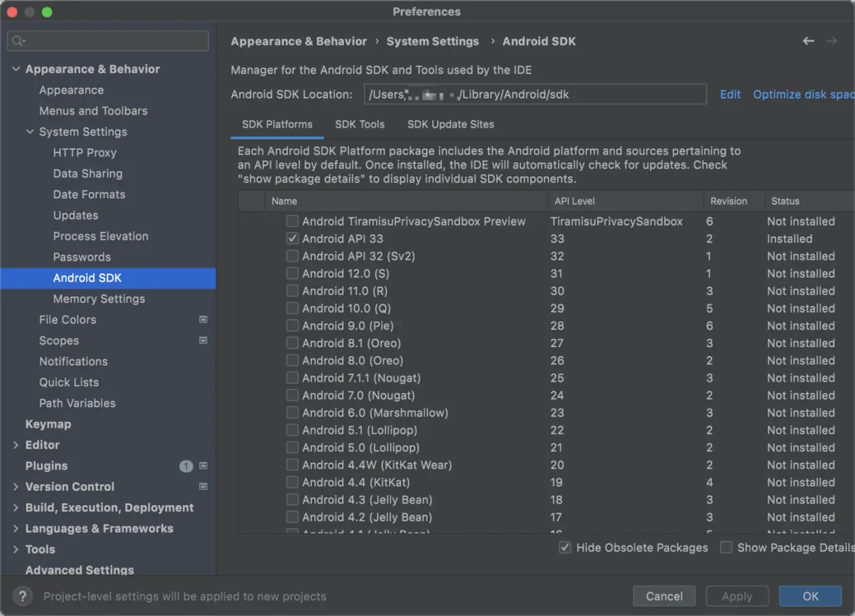Click the back navigation arrow
The image size is (855, 616).
tap(808, 42)
